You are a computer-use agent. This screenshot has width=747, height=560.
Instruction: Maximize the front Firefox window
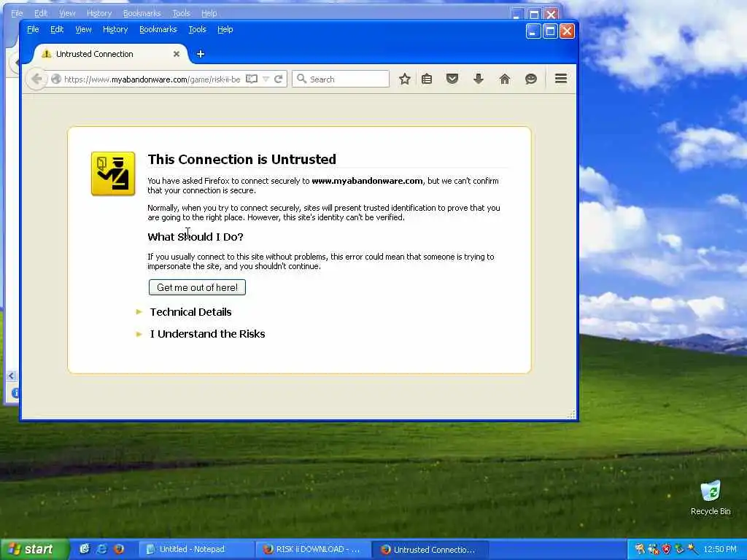pyautogui.click(x=550, y=31)
